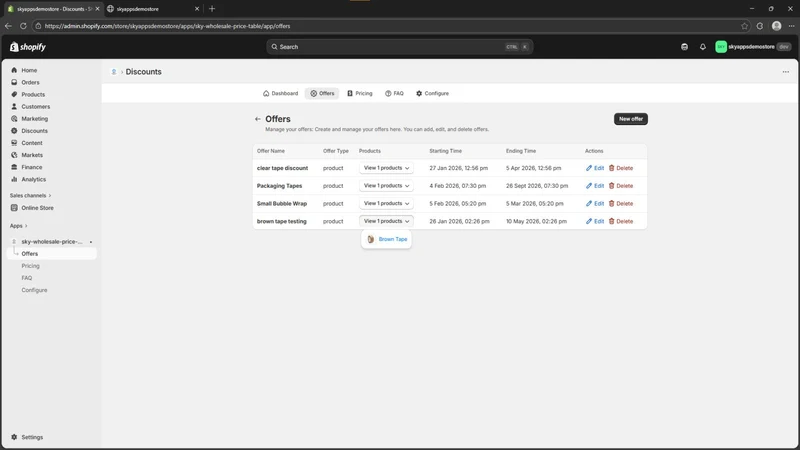Select Offers under the app in sidebar

tap(30, 254)
